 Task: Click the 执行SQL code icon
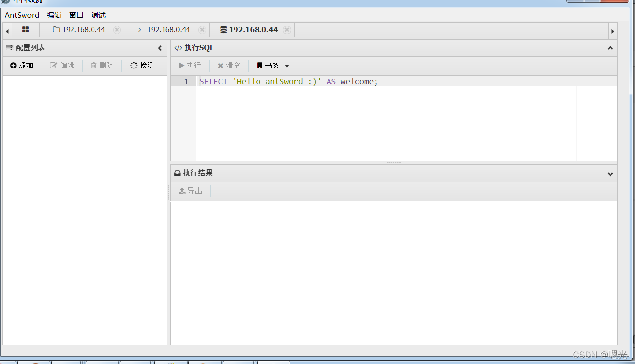click(178, 48)
